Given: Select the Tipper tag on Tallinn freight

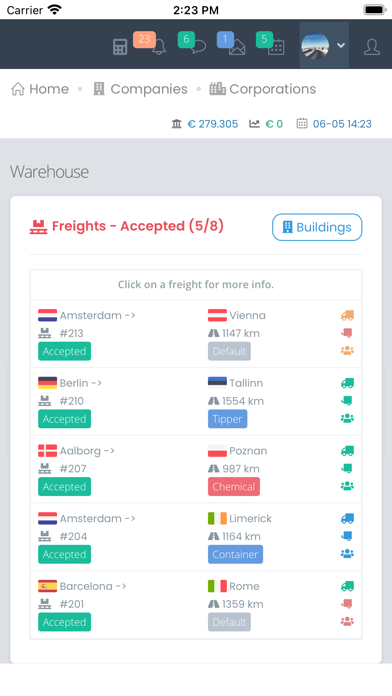Looking at the screenshot, I should (x=227, y=419).
